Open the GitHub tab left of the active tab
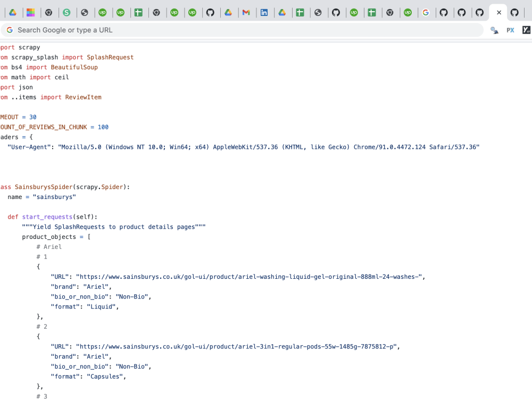This screenshot has width=532, height=399. [x=479, y=13]
